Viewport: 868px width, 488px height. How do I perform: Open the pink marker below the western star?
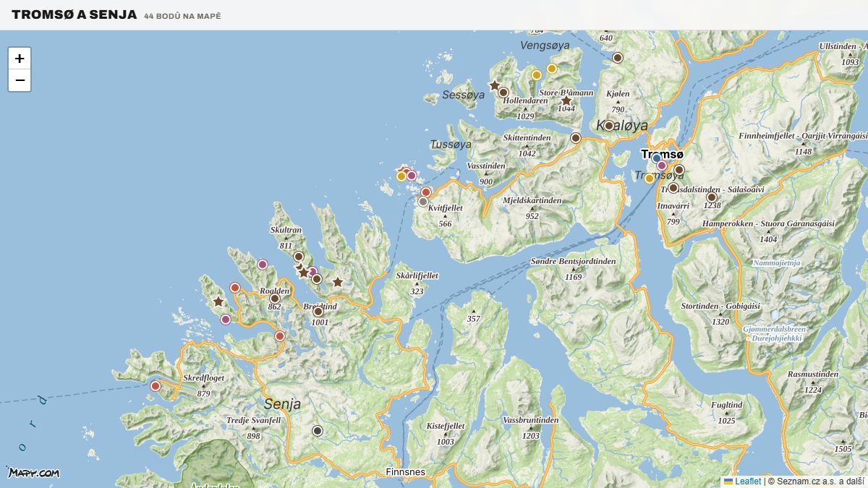point(226,320)
